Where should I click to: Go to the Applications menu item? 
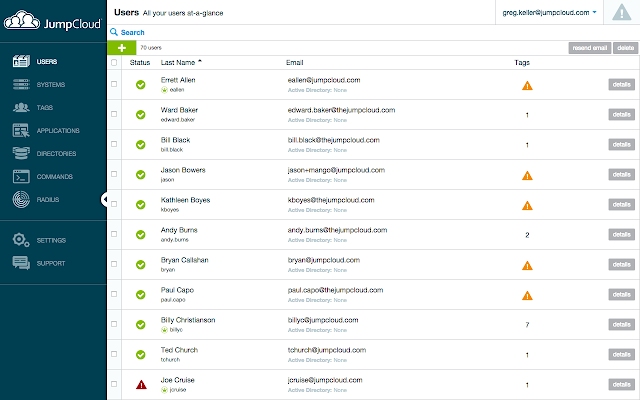(58, 131)
